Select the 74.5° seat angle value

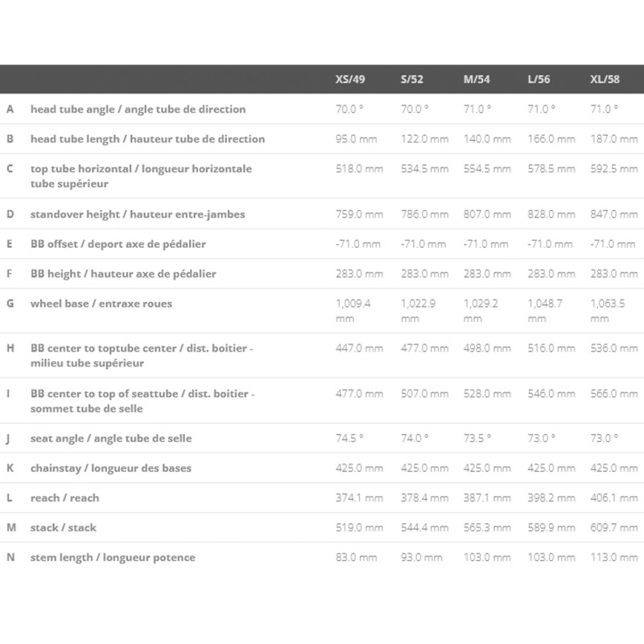click(349, 438)
